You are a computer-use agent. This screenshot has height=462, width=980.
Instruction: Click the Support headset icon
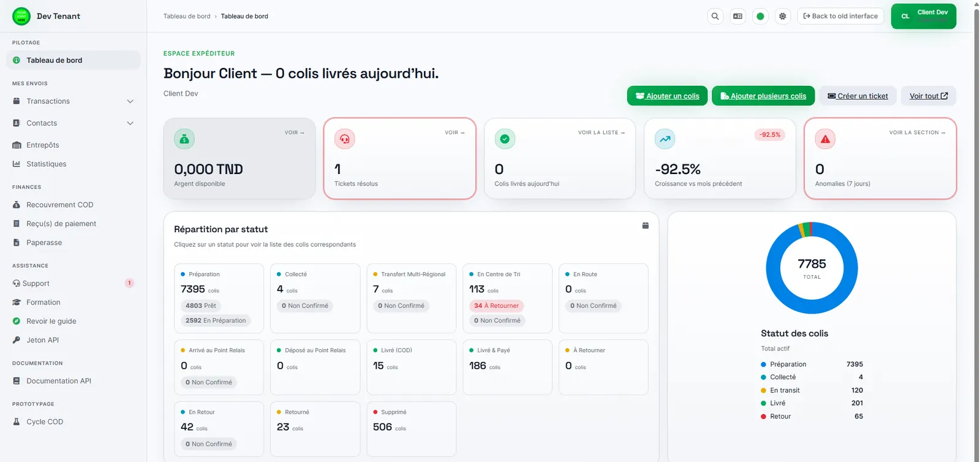(x=17, y=284)
